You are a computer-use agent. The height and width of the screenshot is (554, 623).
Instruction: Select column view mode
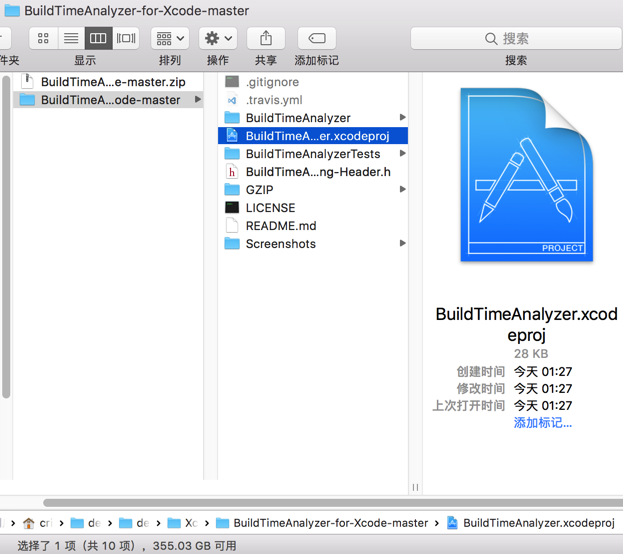98,38
